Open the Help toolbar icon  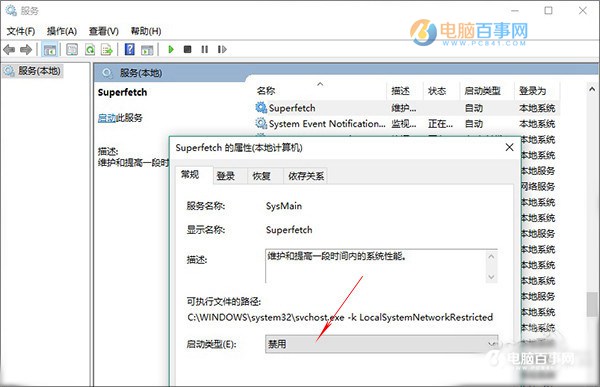point(129,49)
